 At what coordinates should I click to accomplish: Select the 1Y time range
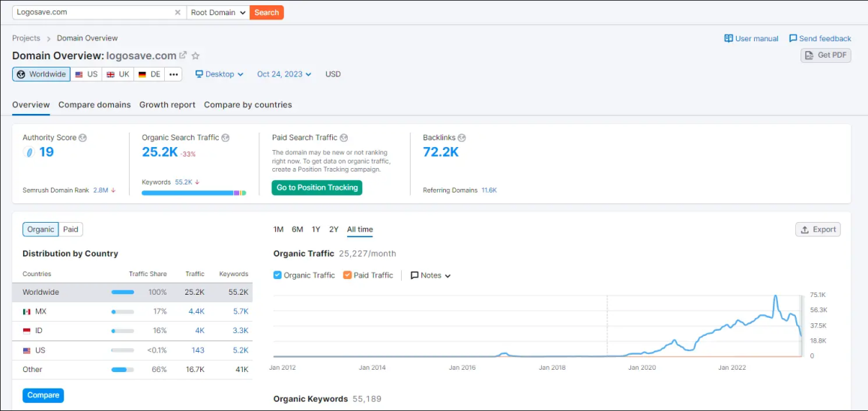[316, 229]
